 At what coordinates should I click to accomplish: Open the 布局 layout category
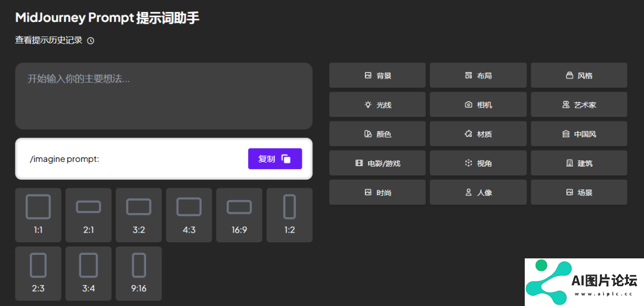[x=478, y=76]
